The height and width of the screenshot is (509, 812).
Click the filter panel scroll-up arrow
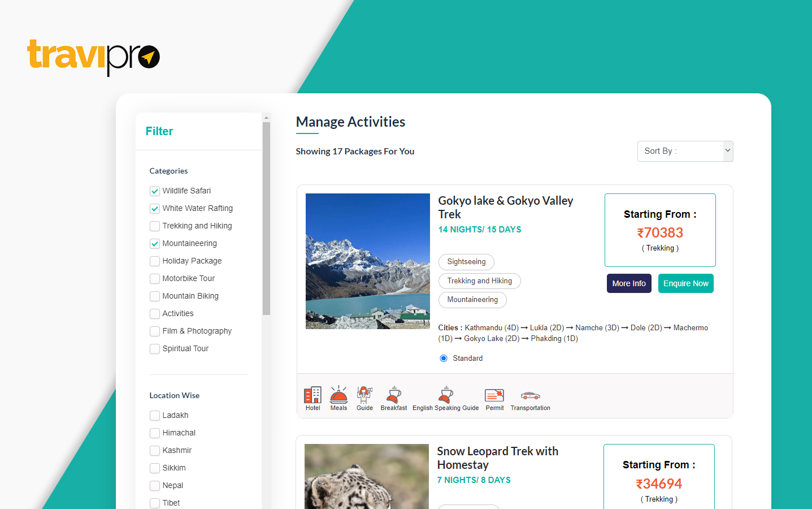(266, 118)
